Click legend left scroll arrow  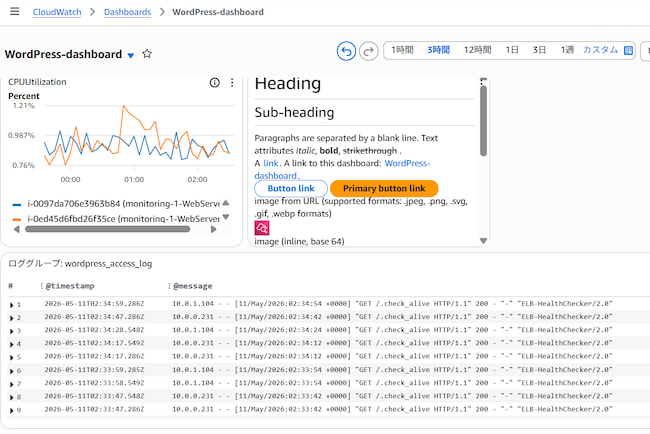tap(17, 229)
